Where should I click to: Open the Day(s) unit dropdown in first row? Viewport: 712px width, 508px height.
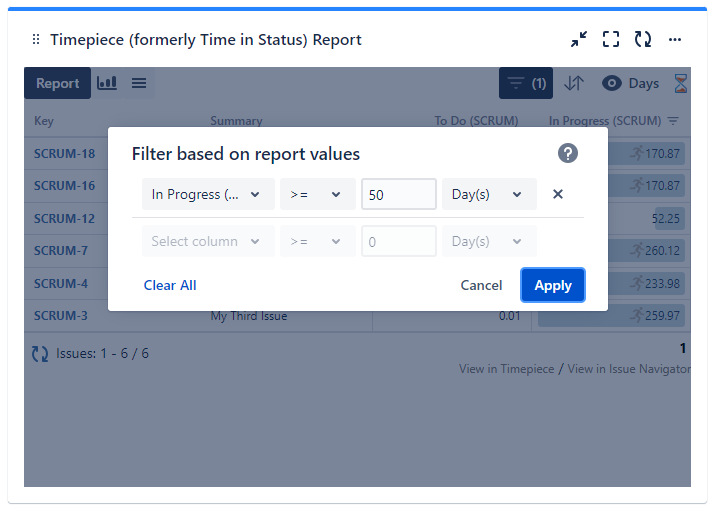pos(488,194)
